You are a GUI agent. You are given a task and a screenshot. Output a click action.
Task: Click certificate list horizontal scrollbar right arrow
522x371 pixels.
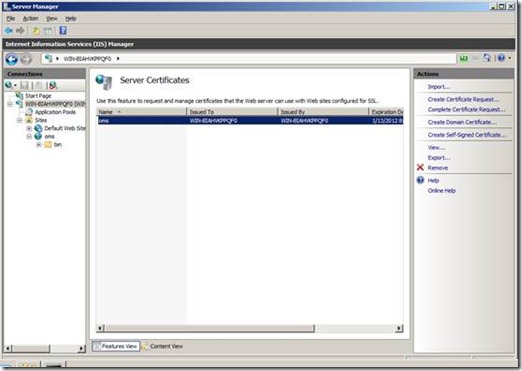(399, 329)
